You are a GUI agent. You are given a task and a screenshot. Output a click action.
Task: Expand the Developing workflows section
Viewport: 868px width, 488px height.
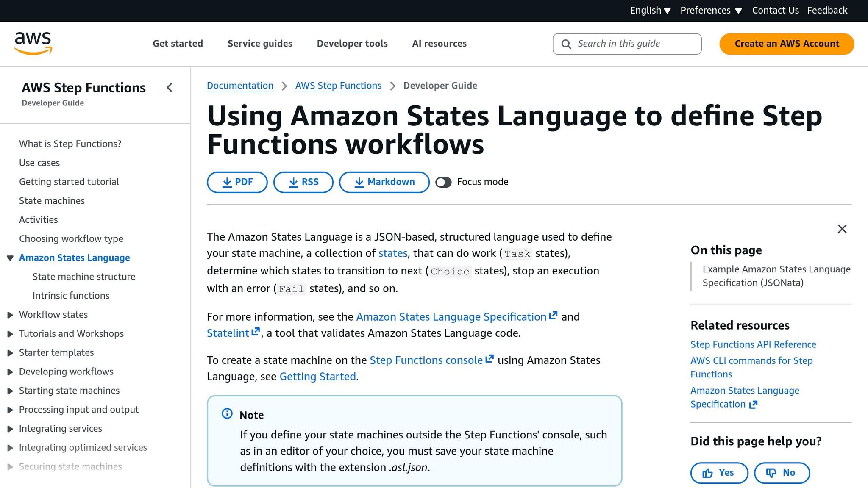[x=10, y=372]
